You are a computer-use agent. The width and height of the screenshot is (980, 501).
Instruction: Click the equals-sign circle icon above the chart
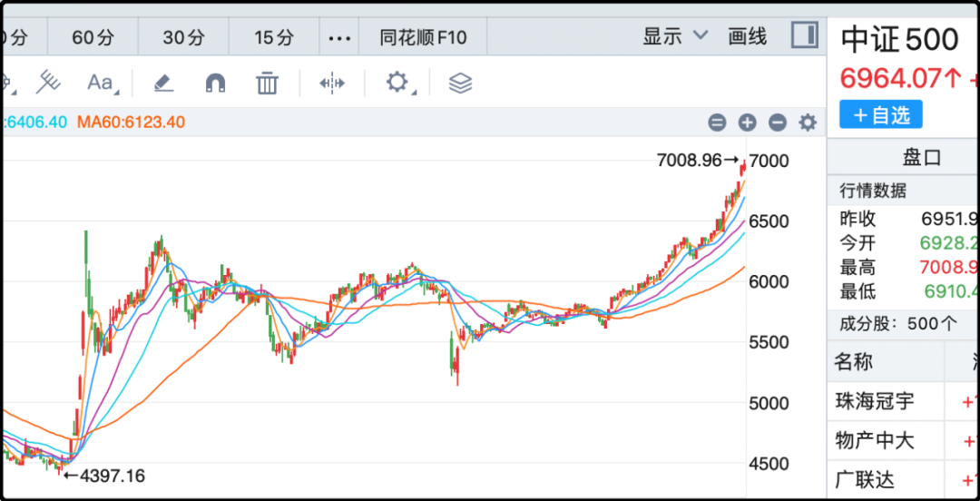click(x=717, y=123)
